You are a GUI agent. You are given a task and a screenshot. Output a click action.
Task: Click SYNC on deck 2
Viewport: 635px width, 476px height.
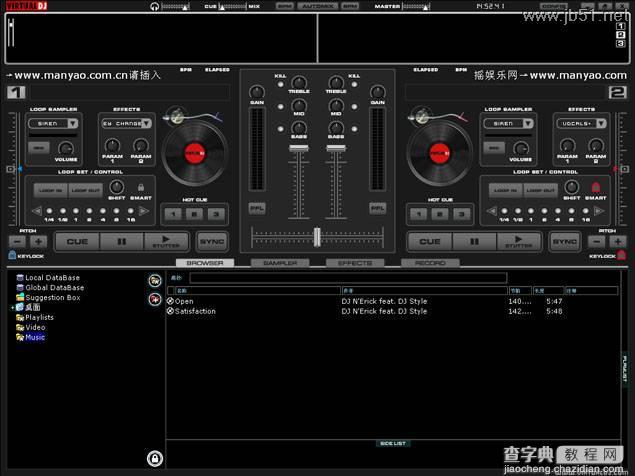point(565,241)
